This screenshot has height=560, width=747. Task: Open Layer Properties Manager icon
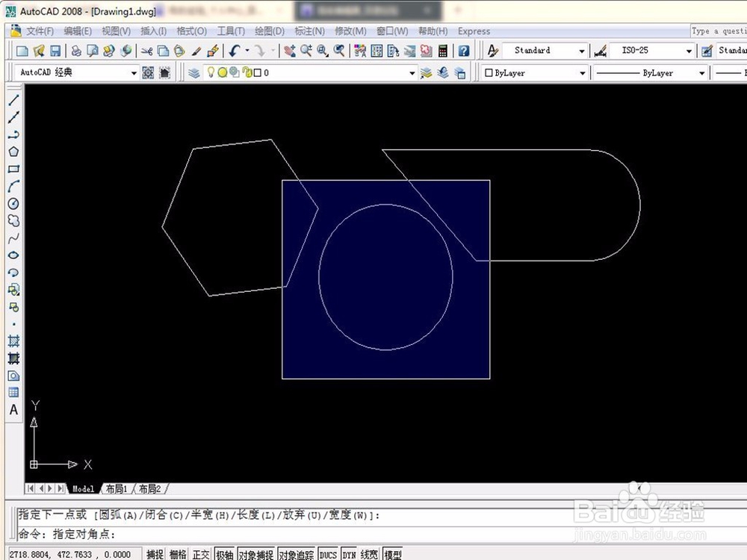tap(194, 73)
